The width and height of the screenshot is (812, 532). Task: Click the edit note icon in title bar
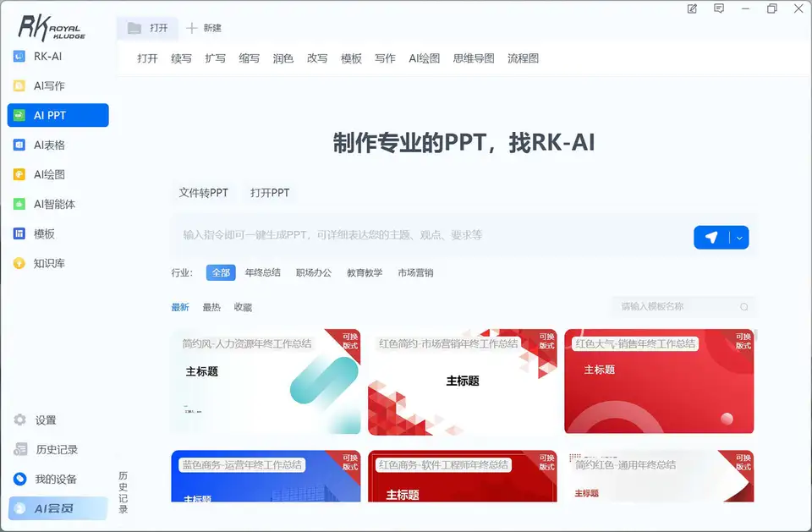693,8
